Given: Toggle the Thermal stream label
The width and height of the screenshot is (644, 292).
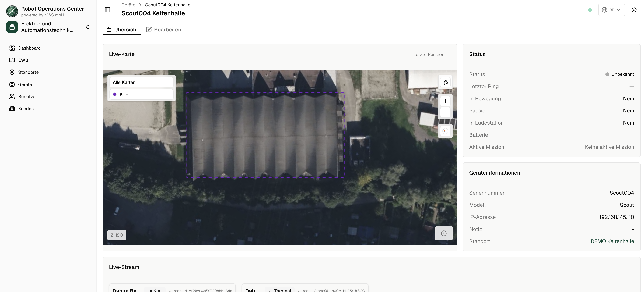Looking at the screenshot, I should coord(279,290).
